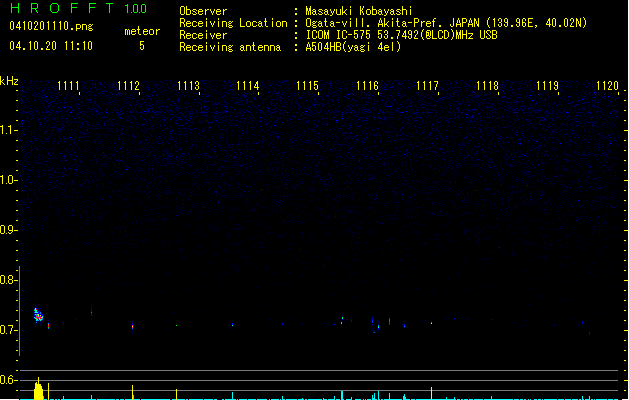The width and height of the screenshot is (629, 400).
Task: Select the file name 0410201110.png
Action: [51, 27]
